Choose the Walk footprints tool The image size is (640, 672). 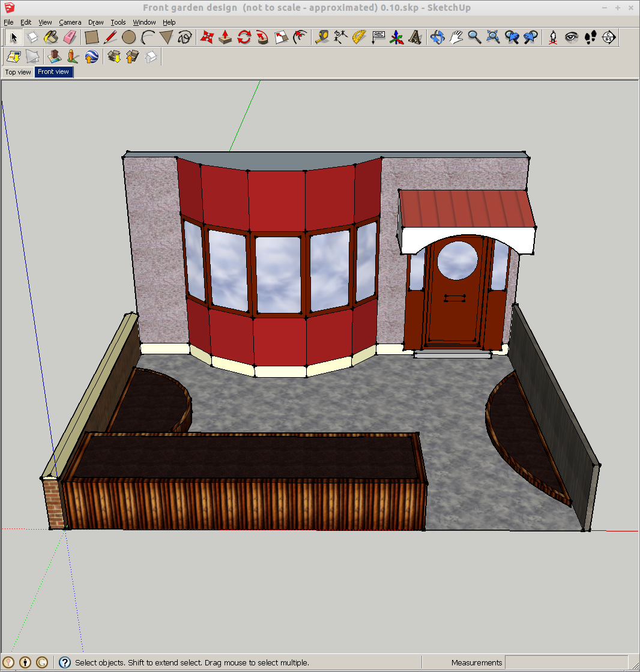(x=590, y=38)
